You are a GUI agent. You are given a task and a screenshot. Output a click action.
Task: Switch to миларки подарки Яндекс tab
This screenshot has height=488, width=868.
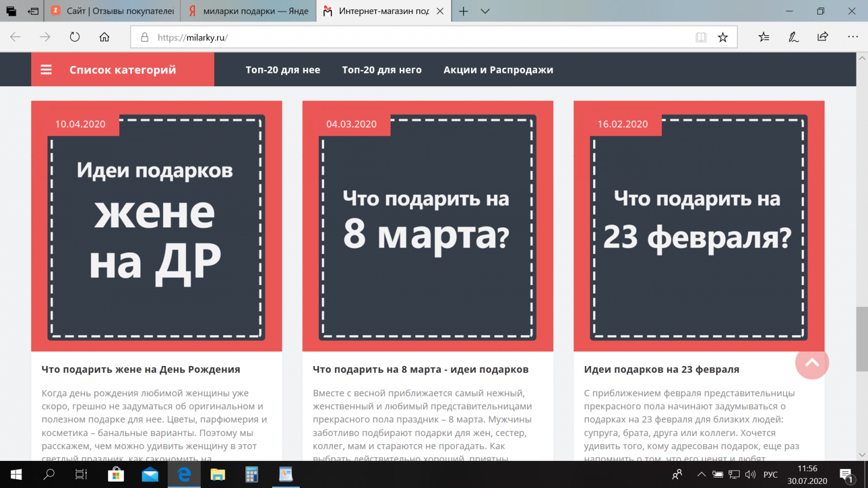pyautogui.click(x=248, y=11)
